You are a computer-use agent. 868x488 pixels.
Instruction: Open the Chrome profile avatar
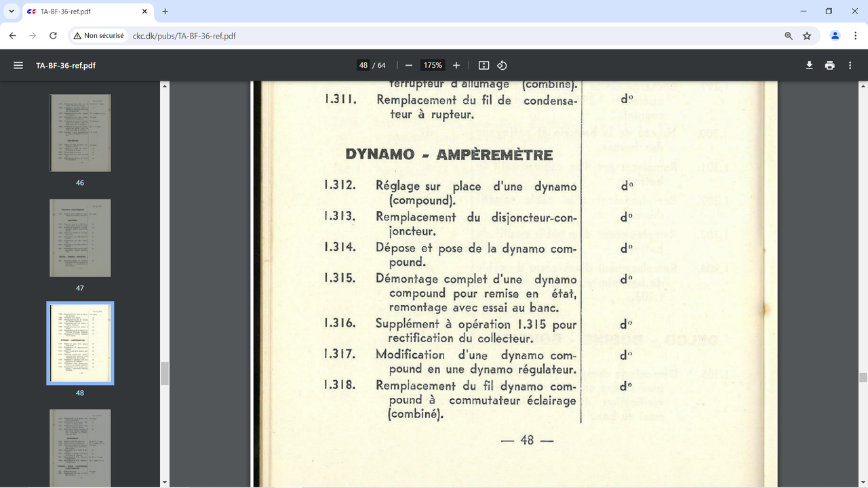coord(835,35)
